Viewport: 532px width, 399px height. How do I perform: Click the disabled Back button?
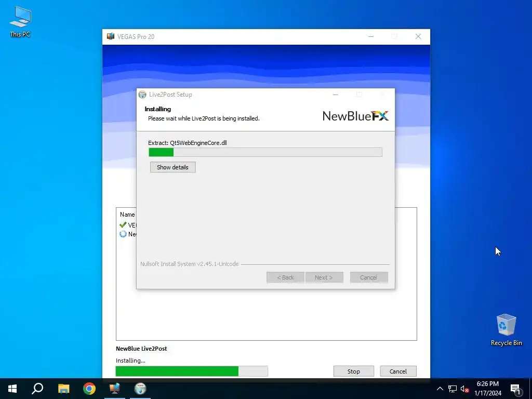coord(285,277)
